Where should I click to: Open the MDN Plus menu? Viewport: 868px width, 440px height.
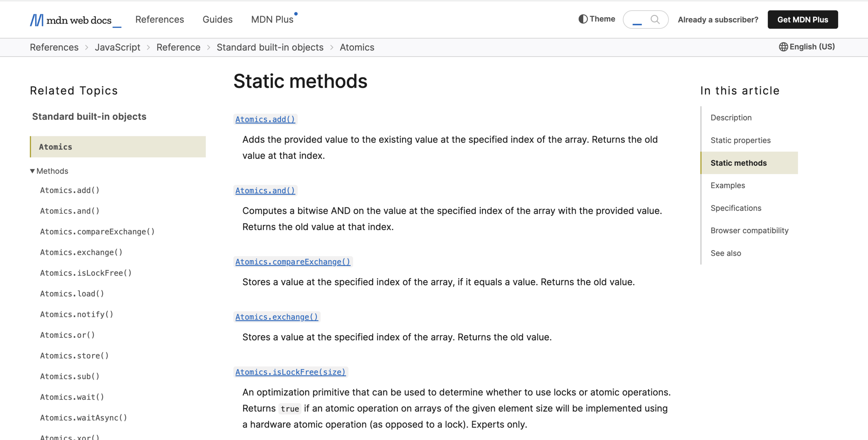click(272, 19)
